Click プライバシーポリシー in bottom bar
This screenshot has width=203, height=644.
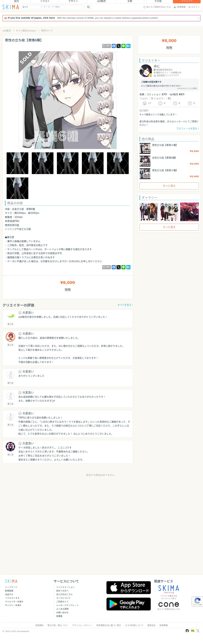tap(82, 625)
